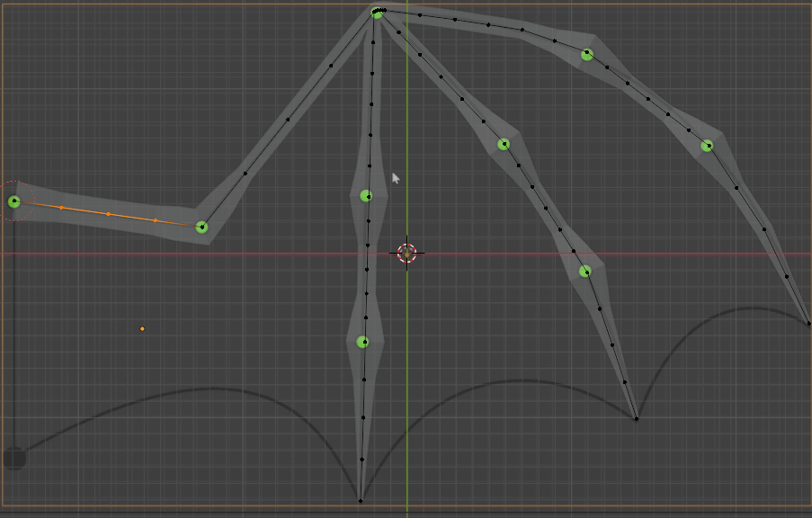Click tip point where two right membrane arcs meet
This screenshot has width=812, height=518.
pyautogui.click(x=637, y=418)
